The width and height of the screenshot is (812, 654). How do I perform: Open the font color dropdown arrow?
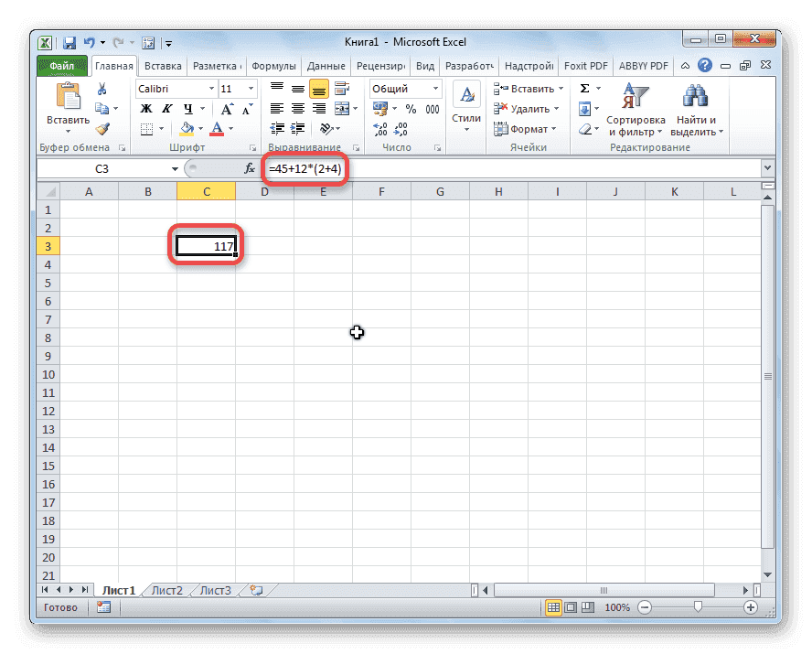pyautogui.click(x=230, y=129)
